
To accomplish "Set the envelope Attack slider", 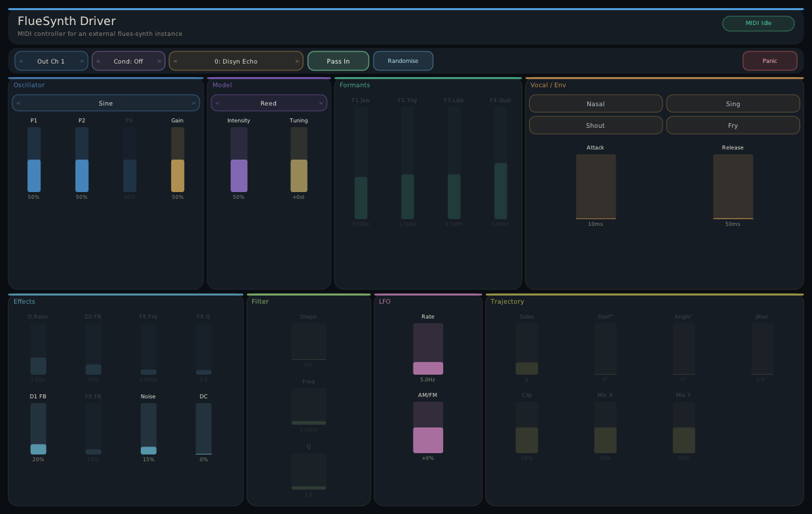I will [595, 187].
